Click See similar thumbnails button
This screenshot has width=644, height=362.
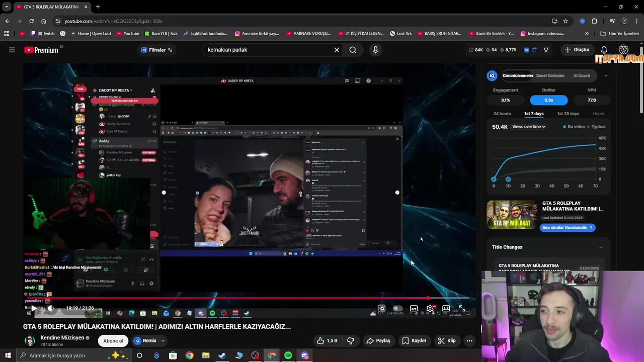(x=568, y=227)
